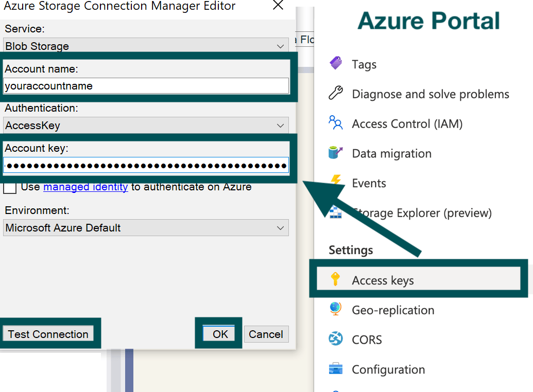Click the Cancel button
533x392 pixels.
tap(266, 334)
